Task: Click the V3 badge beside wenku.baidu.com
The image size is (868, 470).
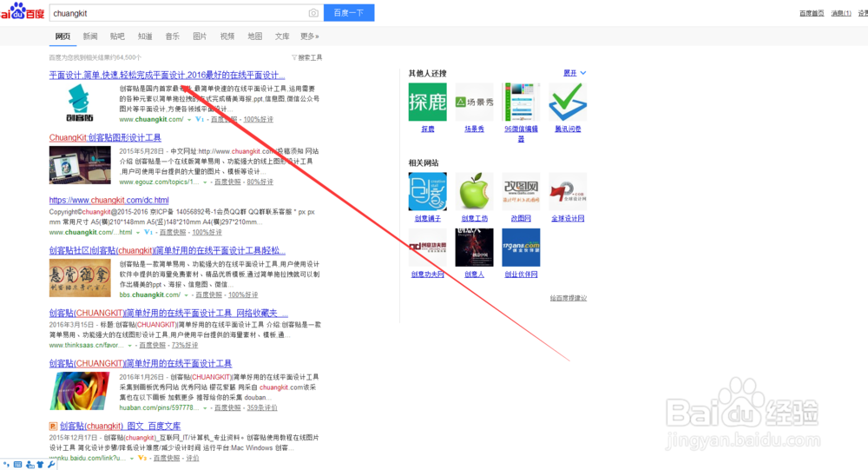Action: [142, 458]
